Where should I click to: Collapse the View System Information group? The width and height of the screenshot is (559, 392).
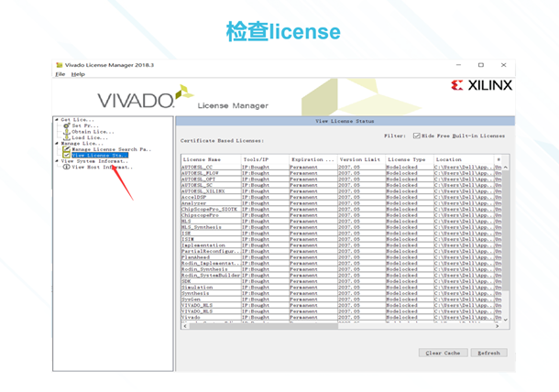tap(57, 161)
